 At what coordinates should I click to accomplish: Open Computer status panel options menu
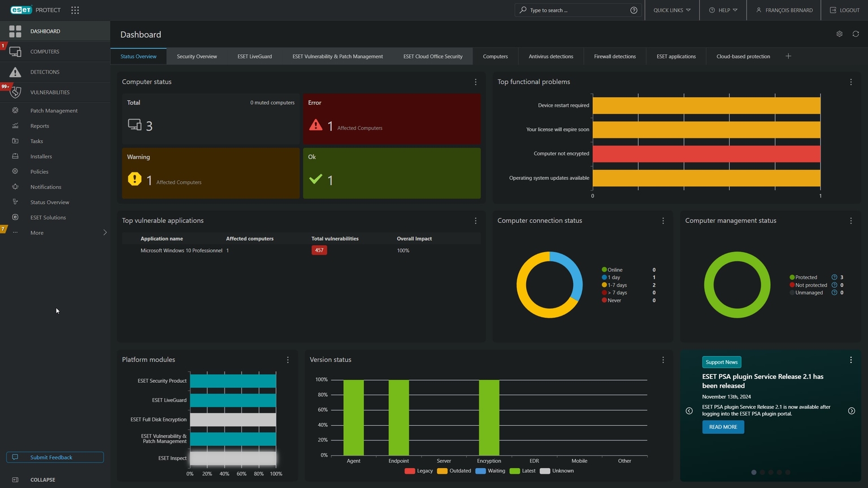pos(475,82)
